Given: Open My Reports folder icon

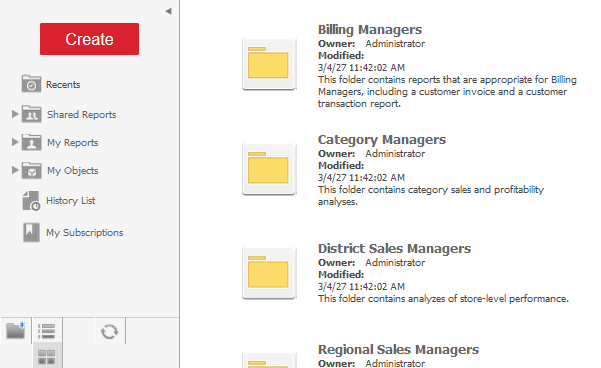Looking at the screenshot, I should (31, 142).
